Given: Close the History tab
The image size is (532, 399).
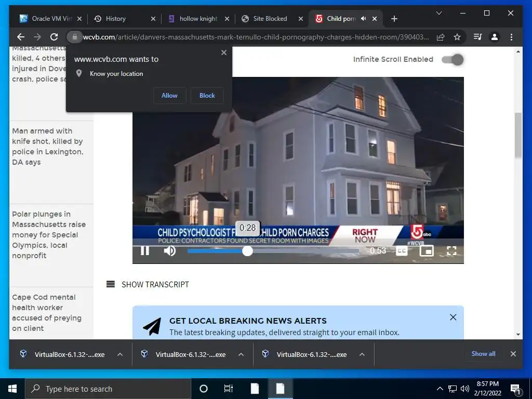Looking at the screenshot, I should point(153,19).
